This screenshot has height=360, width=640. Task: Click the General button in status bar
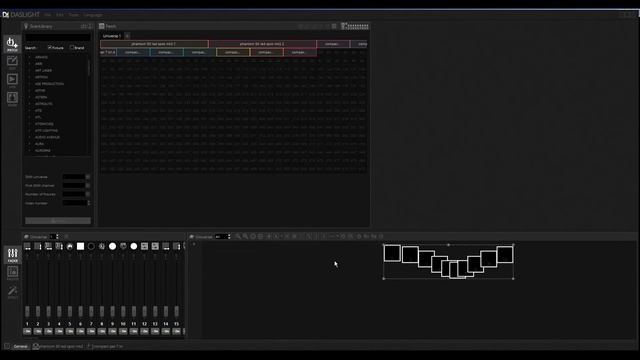coord(20,346)
